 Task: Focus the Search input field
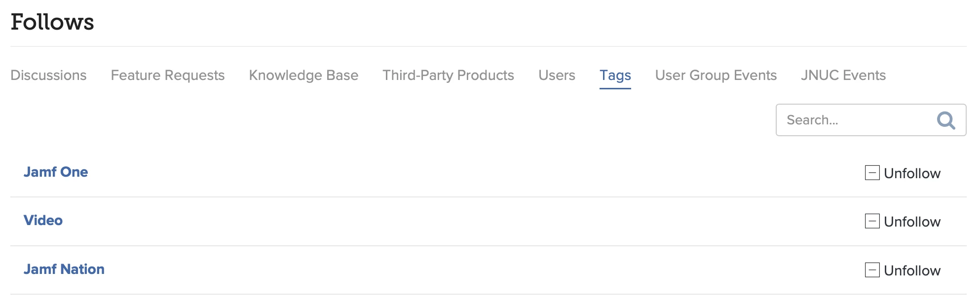871,120
